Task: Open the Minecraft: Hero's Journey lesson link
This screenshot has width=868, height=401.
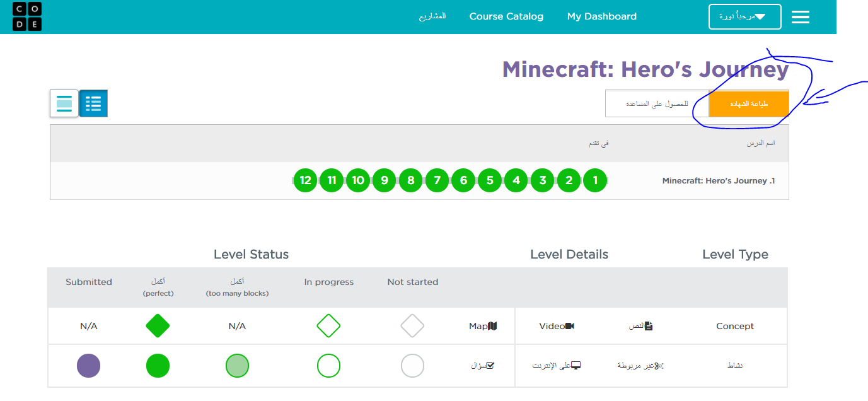Action: pos(719,180)
